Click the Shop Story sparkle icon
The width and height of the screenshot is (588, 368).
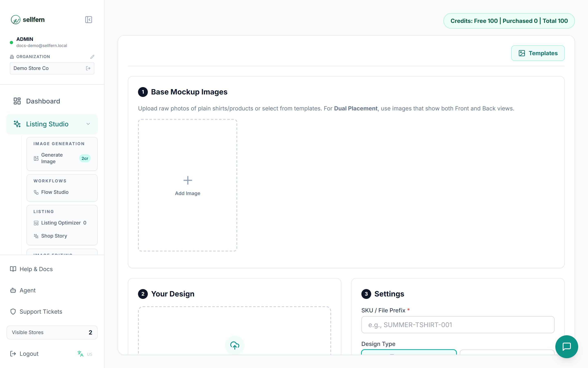36,236
